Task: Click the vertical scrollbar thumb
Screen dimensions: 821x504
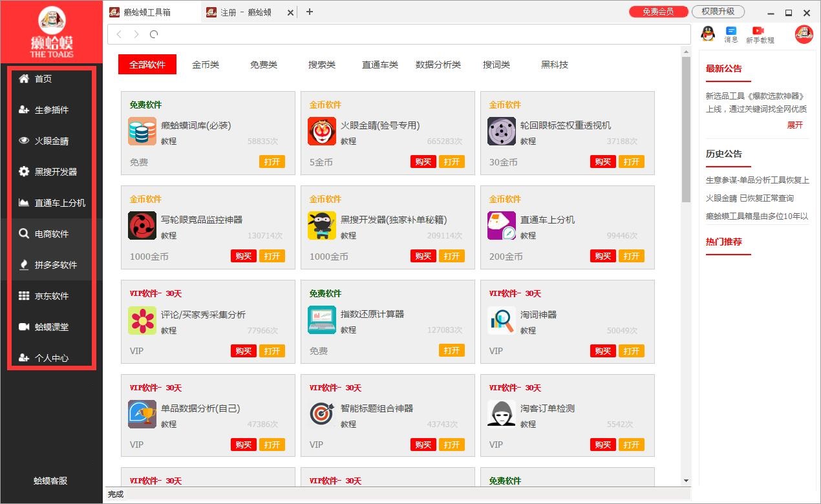Action: pyautogui.click(x=686, y=129)
